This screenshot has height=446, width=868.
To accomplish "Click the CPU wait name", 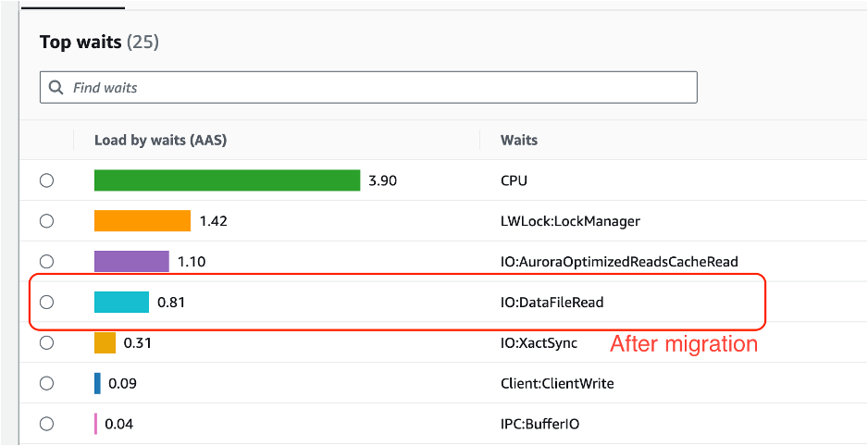I will [x=514, y=180].
